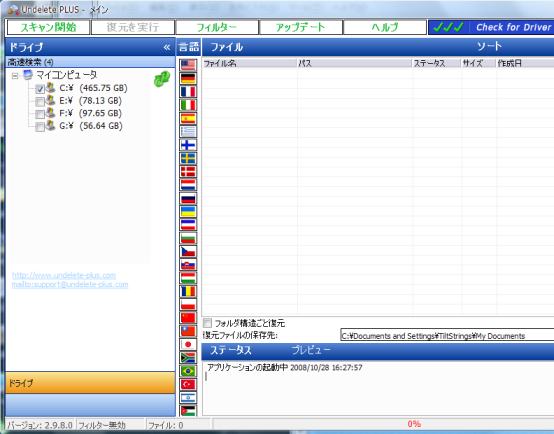Screen dimensions: 554x434
Task: Pick the Danish flag language icon
Action: point(188,172)
